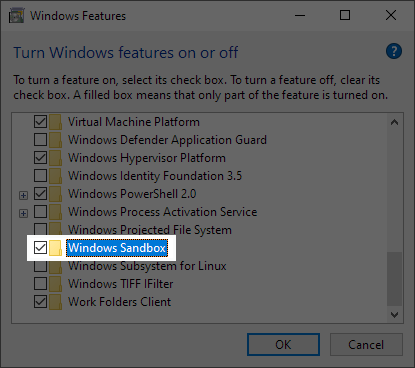Select the Windows Projected File System label
The height and width of the screenshot is (368, 415).
pyautogui.click(x=150, y=230)
